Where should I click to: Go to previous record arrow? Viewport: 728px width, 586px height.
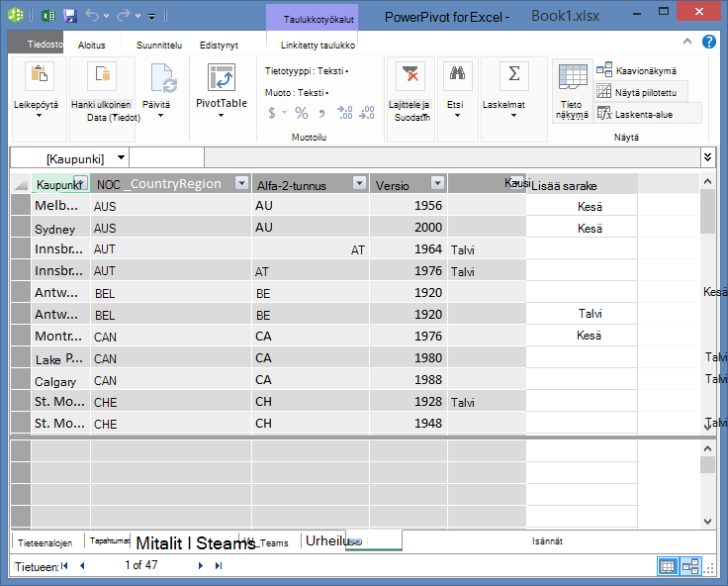tap(82, 565)
